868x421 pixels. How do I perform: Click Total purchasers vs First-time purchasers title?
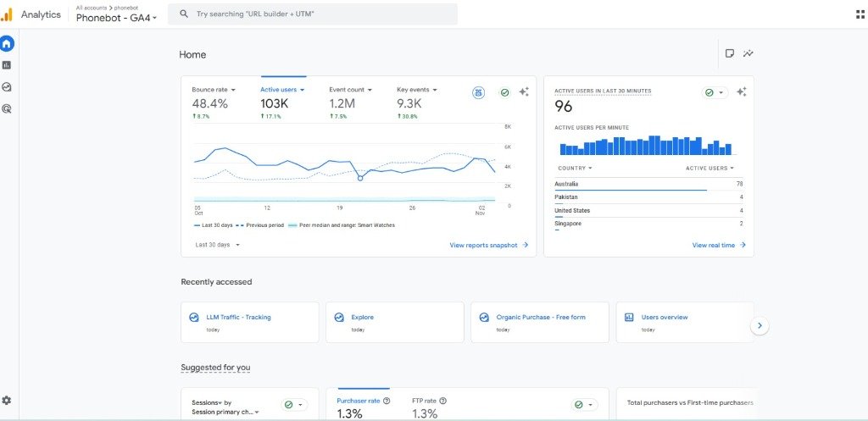(690, 402)
